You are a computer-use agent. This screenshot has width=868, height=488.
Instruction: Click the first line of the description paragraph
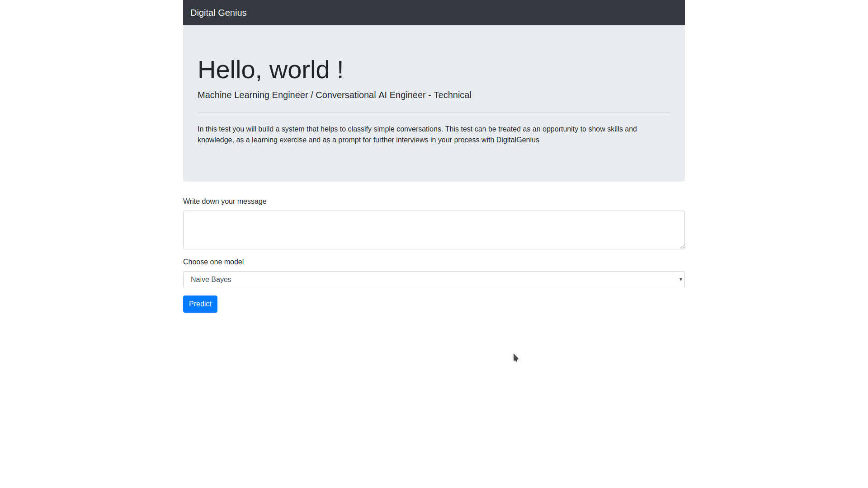(x=417, y=129)
